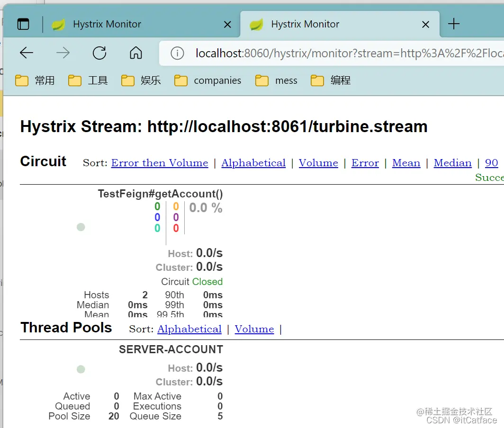Open the companies bookmarks folder
504x428 pixels.
(207, 80)
